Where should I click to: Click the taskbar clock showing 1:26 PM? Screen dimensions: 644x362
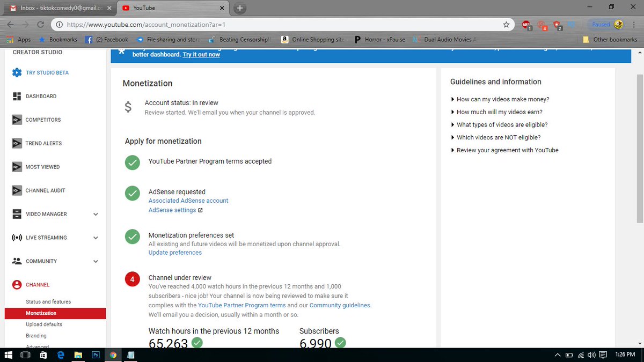[625, 355]
